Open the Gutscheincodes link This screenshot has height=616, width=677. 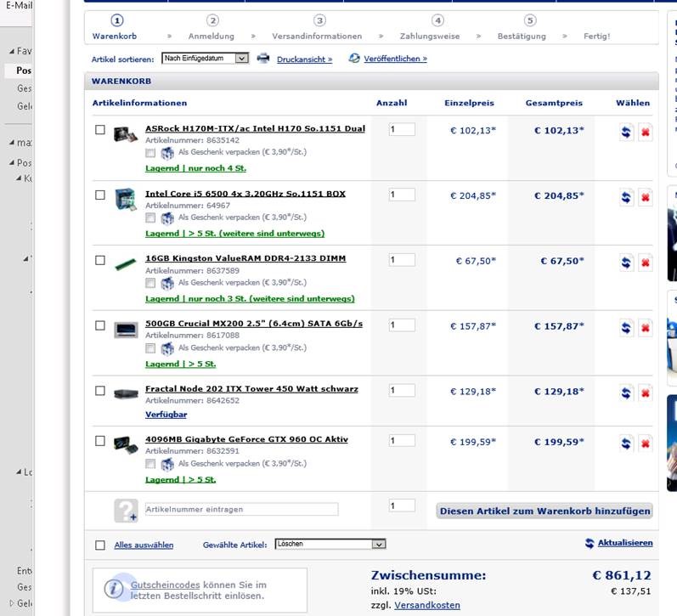coord(165,585)
